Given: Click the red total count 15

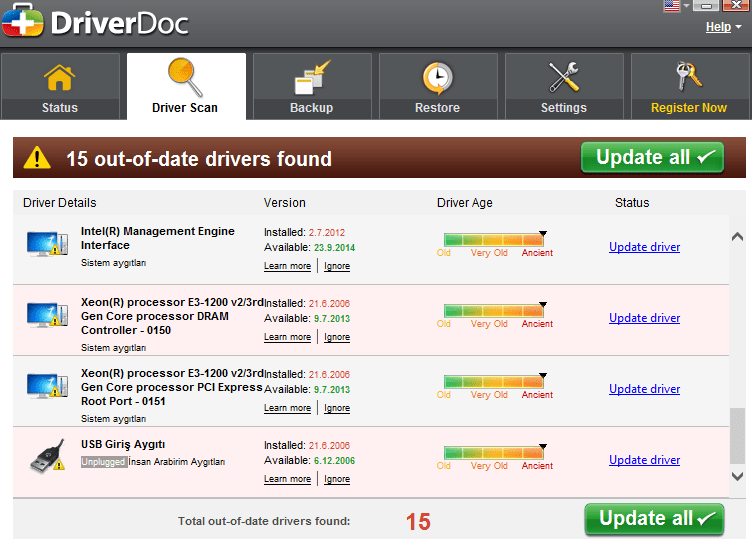Looking at the screenshot, I should [x=418, y=522].
